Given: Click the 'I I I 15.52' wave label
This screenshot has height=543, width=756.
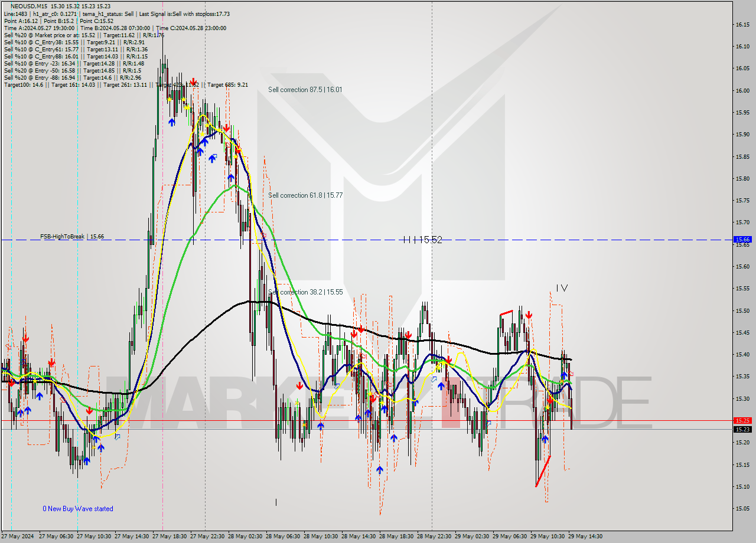Looking at the screenshot, I should tap(423, 240).
